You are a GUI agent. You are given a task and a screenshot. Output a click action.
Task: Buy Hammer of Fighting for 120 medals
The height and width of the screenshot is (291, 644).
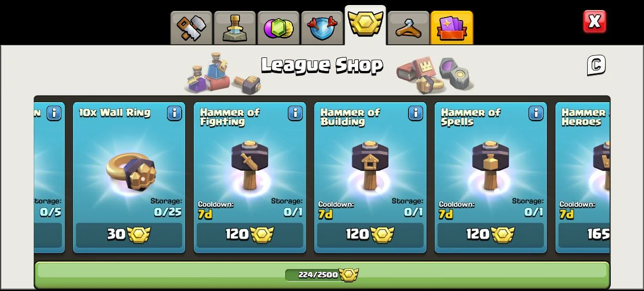pyautogui.click(x=250, y=235)
